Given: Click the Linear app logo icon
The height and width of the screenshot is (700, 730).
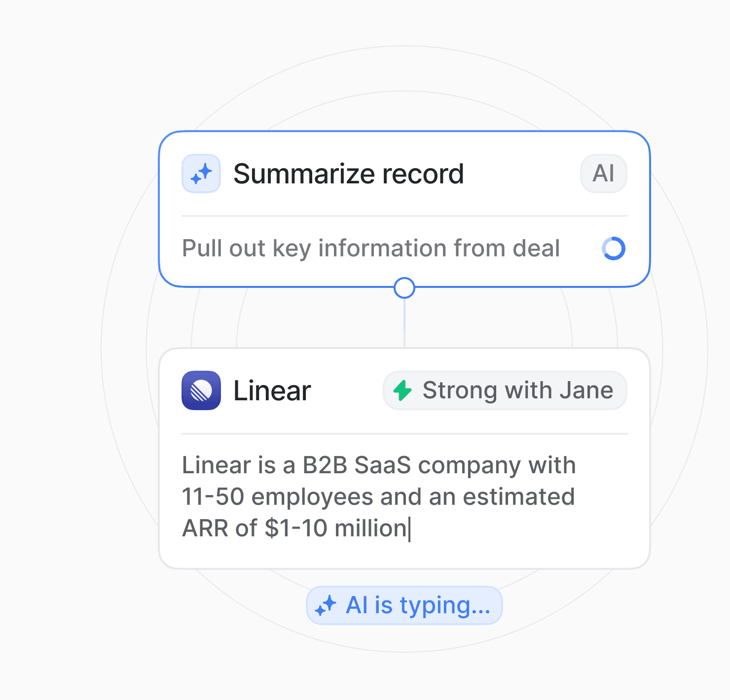Looking at the screenshot, I should tap(201, 390).
